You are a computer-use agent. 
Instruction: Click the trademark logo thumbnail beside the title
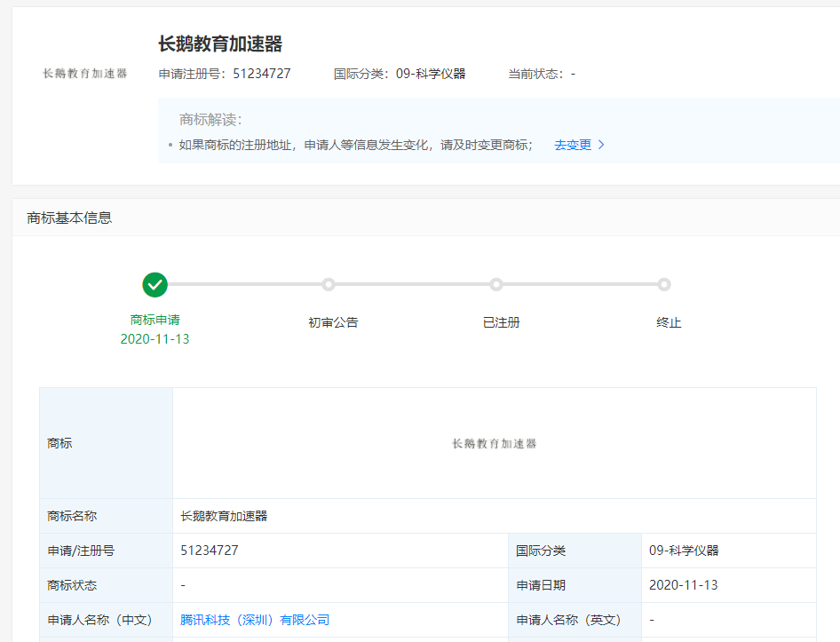pyautogui.click(x=85, y=74)
